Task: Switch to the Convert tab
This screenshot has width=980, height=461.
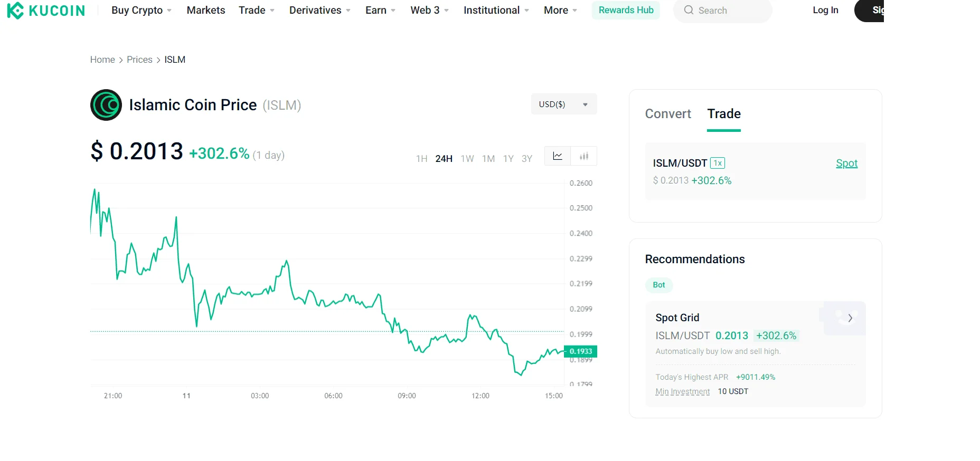Action: [668, 114]
